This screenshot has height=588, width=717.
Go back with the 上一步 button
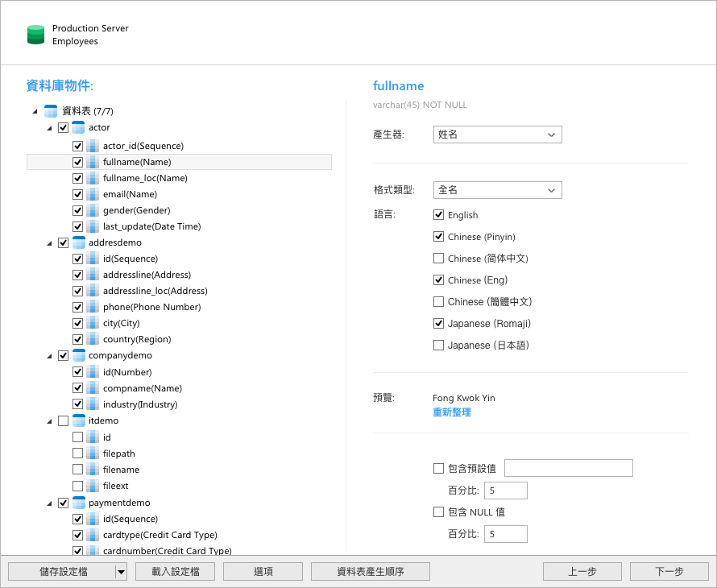(x=582, y=572)
